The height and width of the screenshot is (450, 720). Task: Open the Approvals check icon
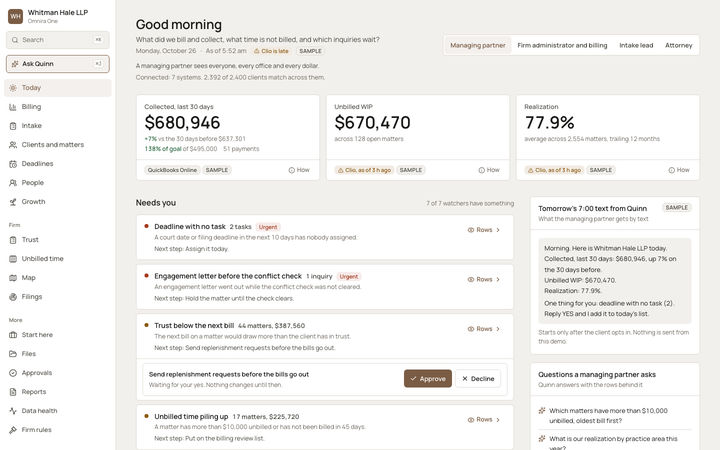point(13,373)
